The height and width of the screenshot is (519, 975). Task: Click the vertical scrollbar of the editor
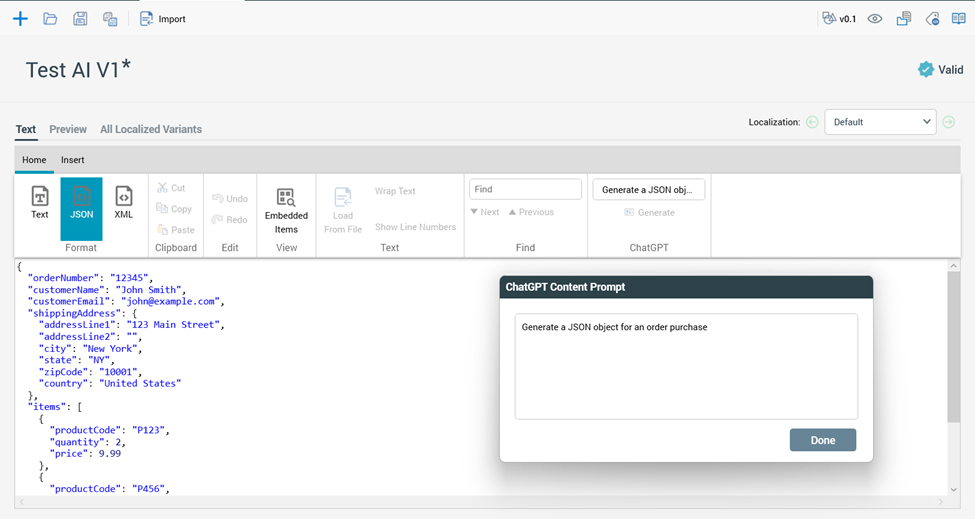point(953,380)
